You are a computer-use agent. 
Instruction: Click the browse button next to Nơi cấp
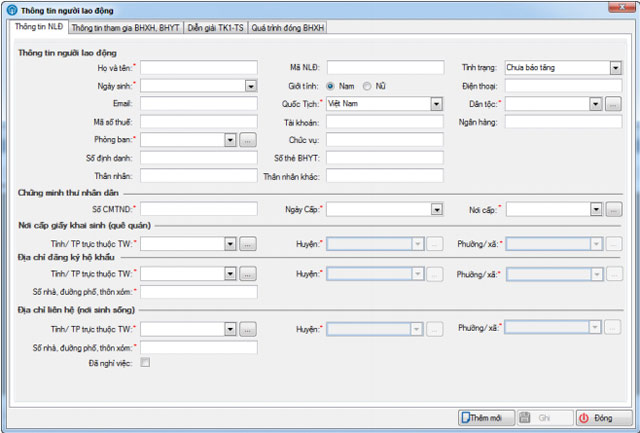[613, 210]
